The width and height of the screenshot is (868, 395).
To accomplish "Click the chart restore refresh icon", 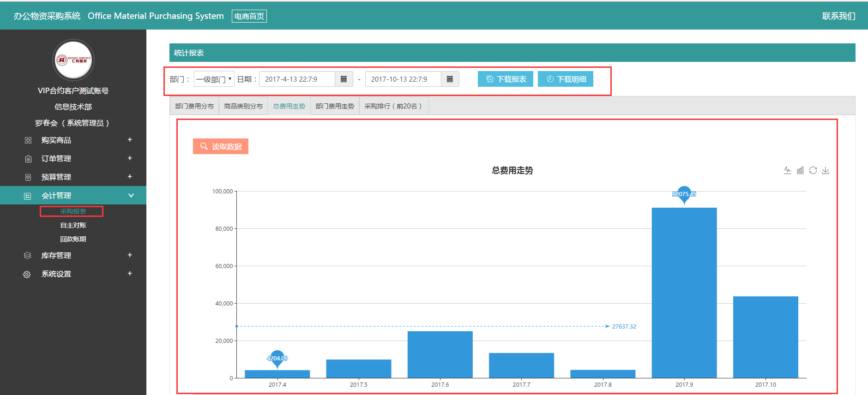I will coord(813,170).
